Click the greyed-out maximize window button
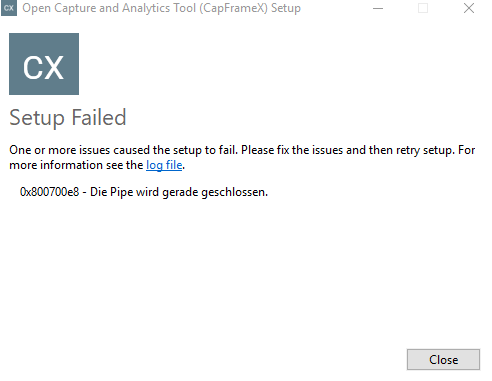Screen dimensions: 492x381 (423, 8)
